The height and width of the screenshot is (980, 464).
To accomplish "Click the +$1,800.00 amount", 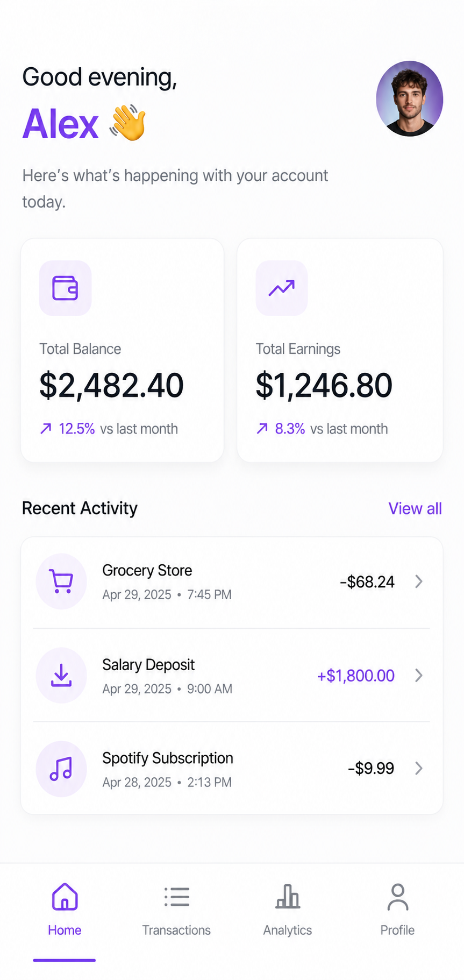I will pyautogui.click(x=356, y=676).
